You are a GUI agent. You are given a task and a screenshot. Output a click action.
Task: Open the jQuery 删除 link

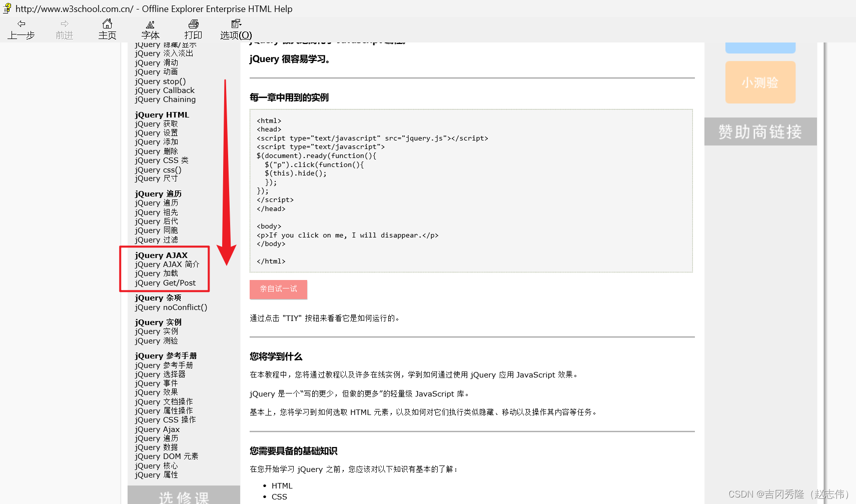click(x=156, y=151)
